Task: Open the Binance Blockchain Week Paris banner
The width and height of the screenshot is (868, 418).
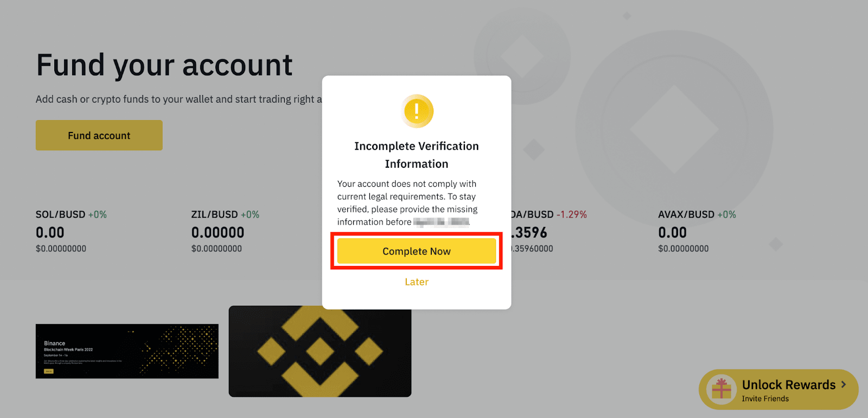Action: (x=127, y=351)
